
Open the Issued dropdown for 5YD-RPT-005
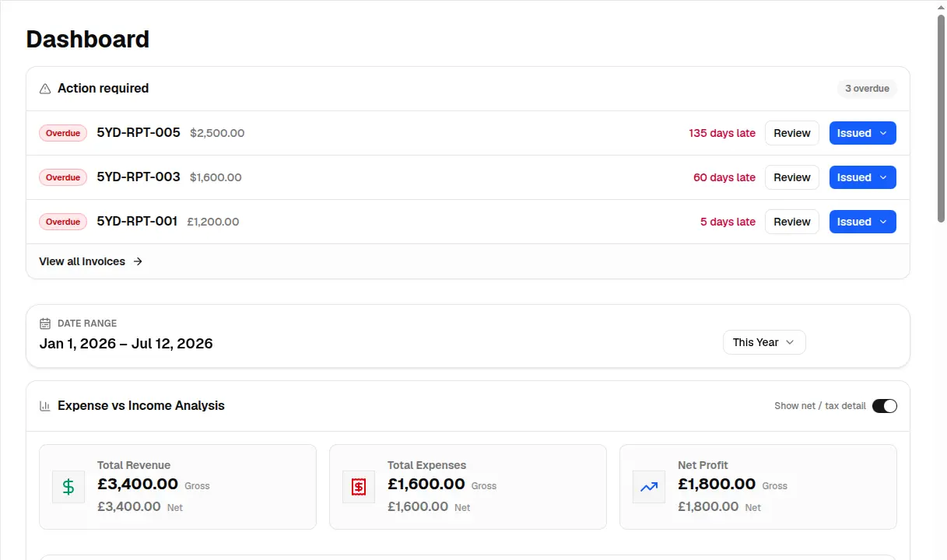pos(863,133)
